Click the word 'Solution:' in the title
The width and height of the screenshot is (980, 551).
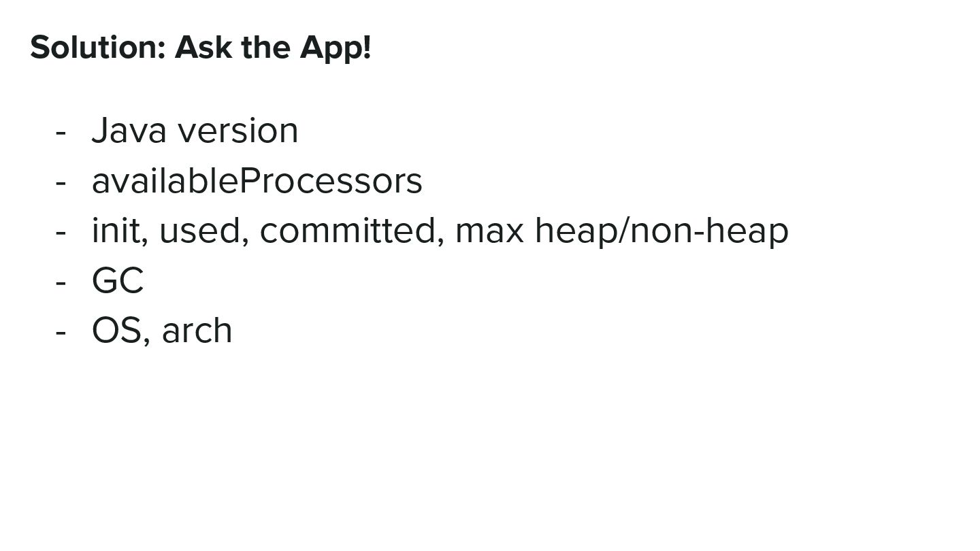tap(98, 48)
